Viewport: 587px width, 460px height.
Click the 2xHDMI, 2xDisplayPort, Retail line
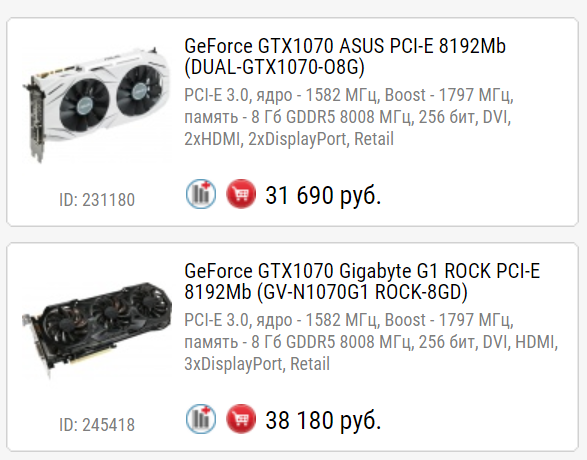point(289,139)
